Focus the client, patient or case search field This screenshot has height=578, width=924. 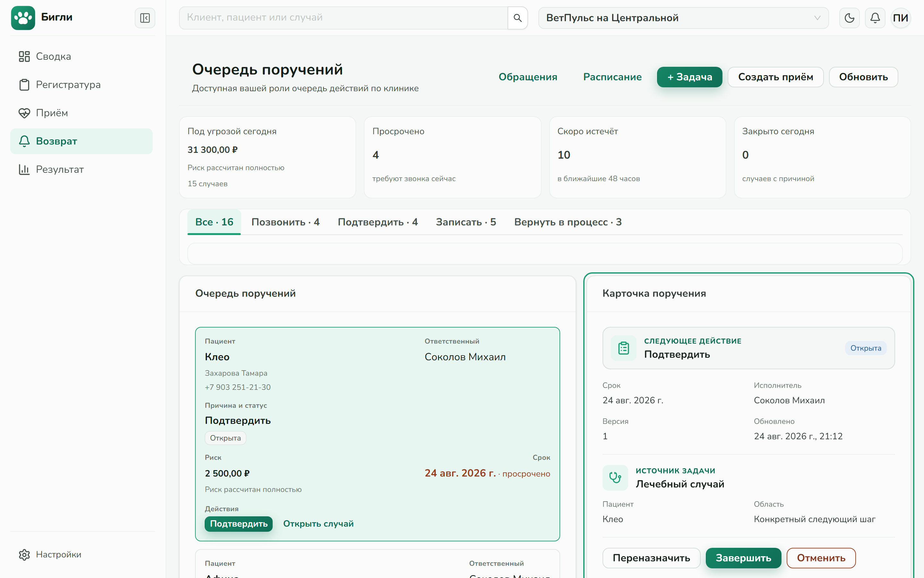343,18
